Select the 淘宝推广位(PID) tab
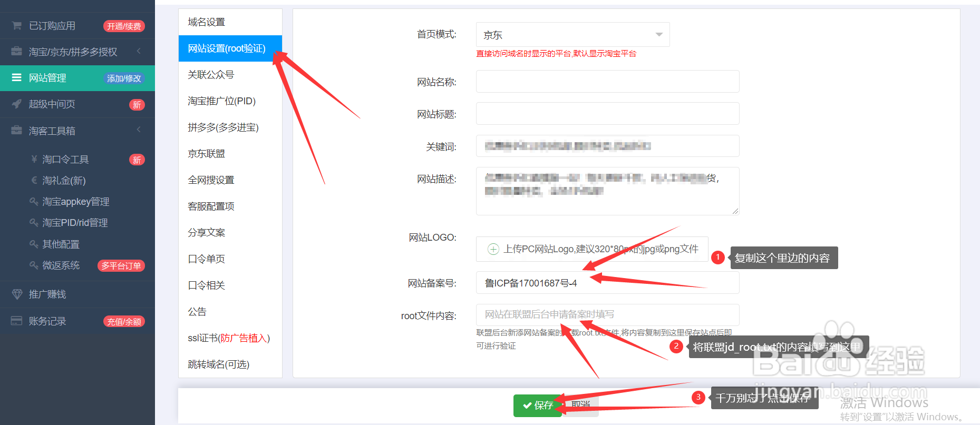Viewport: 980px width, 425px height. 230,101
